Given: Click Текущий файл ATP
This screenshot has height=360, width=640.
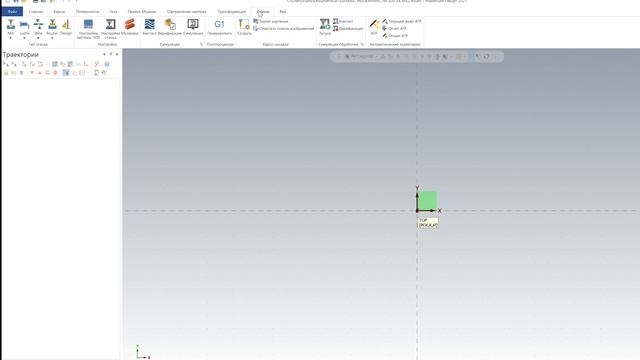Looking at the screenshot, I should (x=402, y=21).
